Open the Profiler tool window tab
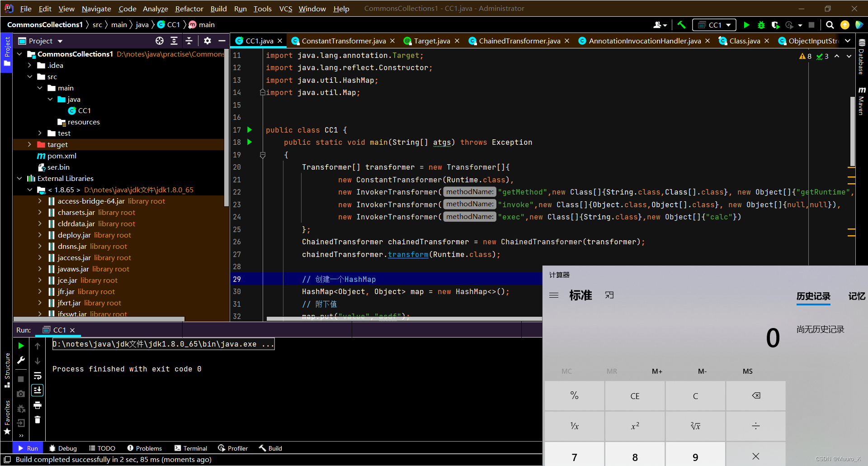Image resolution: width=868 pixels, height=466 pixels. (x=233, y=448)
